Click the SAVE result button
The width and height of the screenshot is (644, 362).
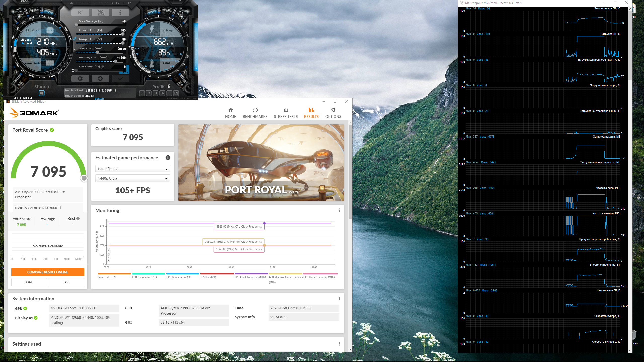pos(66,282)
